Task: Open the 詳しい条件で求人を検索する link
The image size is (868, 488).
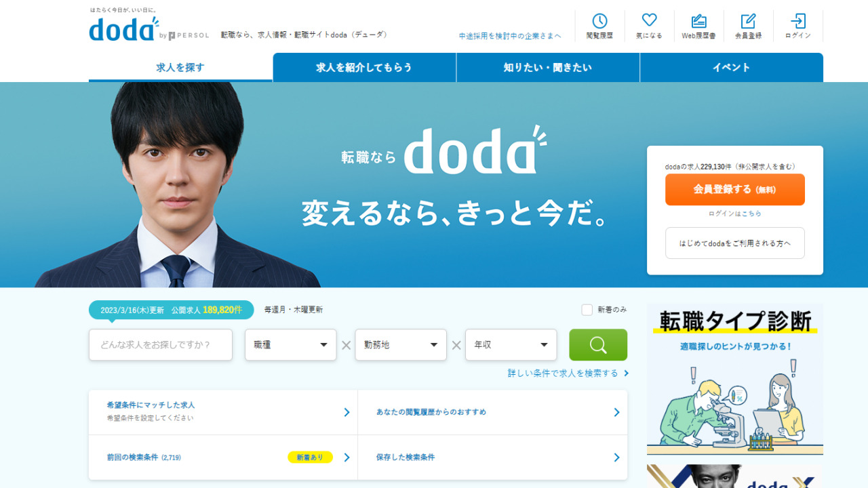Action: [563, 373]
